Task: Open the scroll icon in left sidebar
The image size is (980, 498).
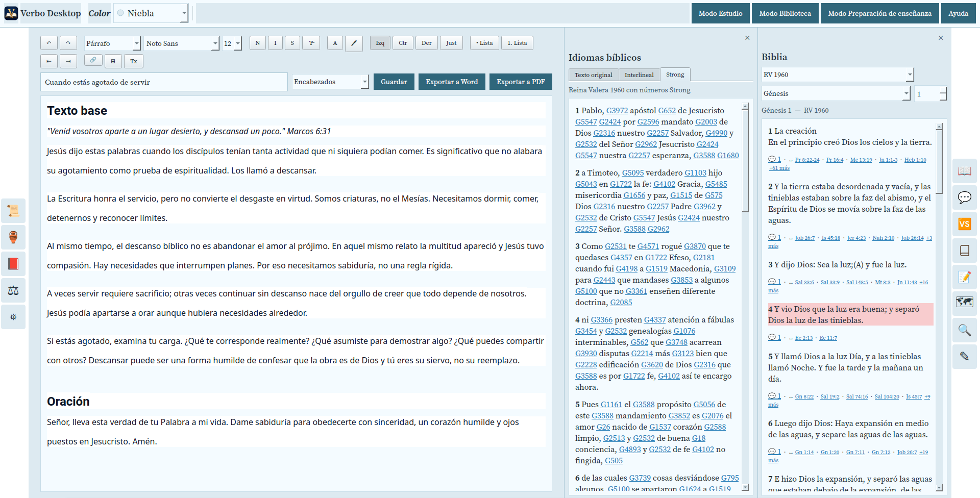Action: point(13,211)
